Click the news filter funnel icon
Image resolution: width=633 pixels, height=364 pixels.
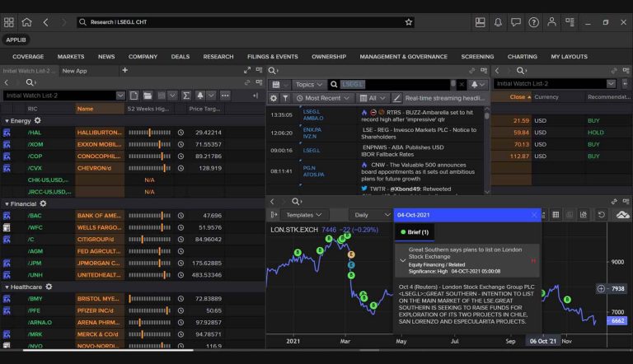285,98
